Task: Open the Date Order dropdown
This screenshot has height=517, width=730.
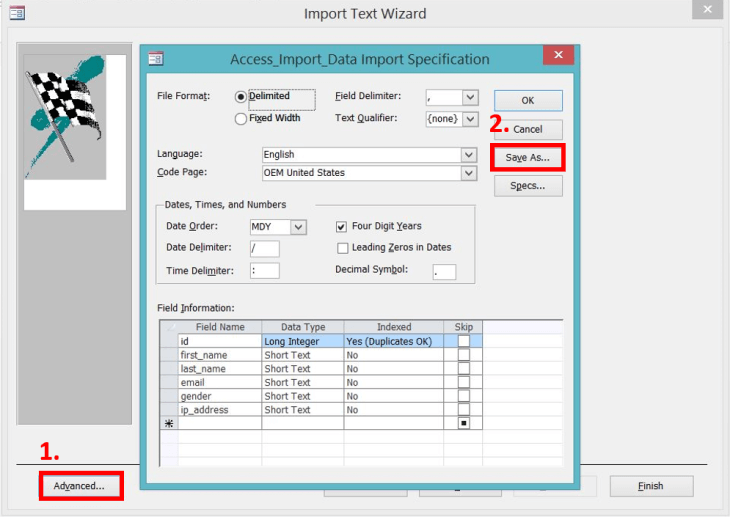Action: click(x=298, y=227)
